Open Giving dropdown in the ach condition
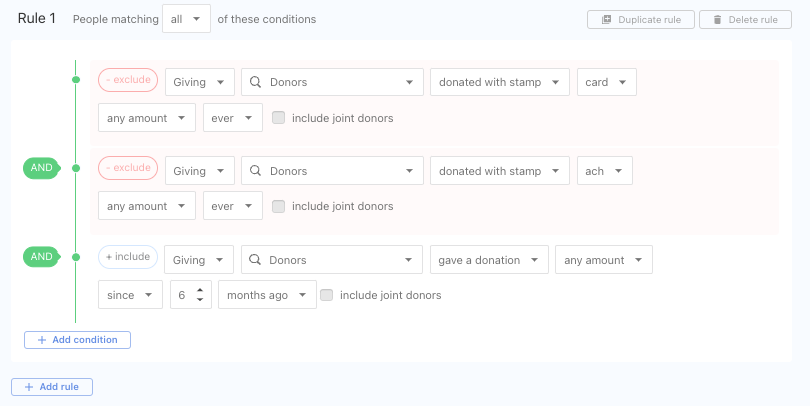810x406 pixels. point(200,171)
